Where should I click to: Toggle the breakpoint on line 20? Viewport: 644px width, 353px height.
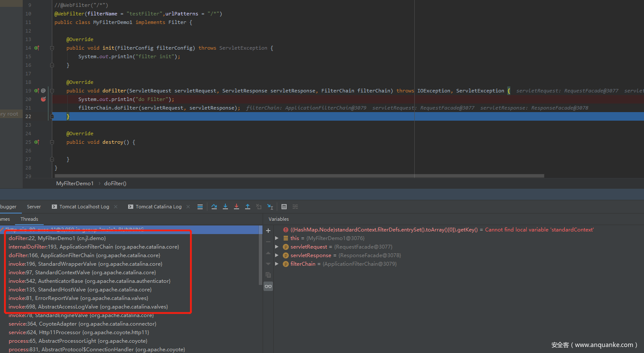(43, 99)
